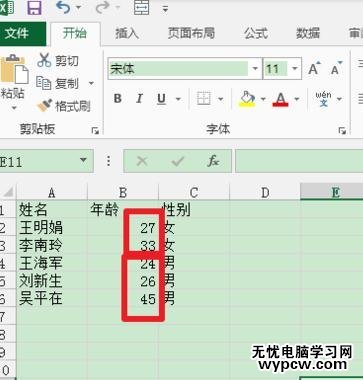Apply cell borders icon
The width and height of the screenshot is (363, 380).
(x=203, y=99)
